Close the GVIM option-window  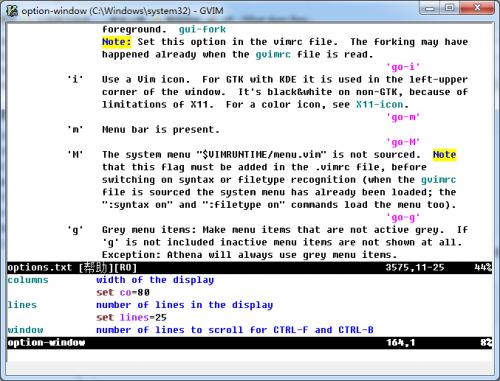pyautogui.click(x=477, y=8)
